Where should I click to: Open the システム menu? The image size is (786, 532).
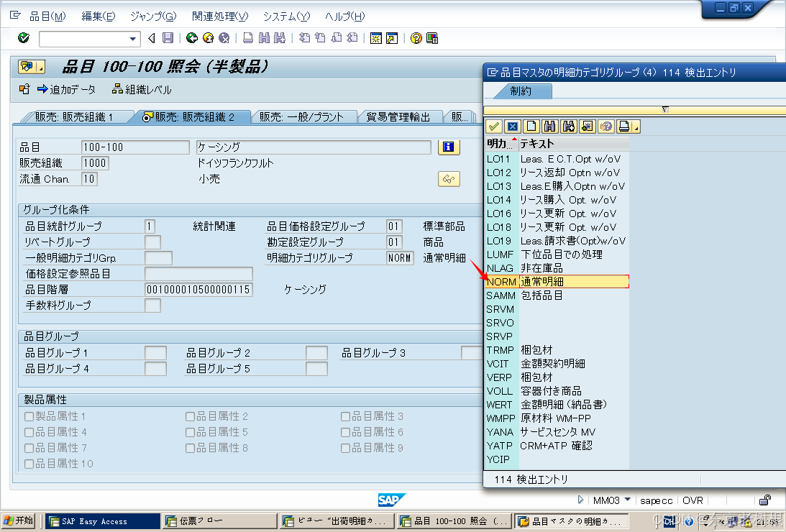pyautogui.click(x=286, y=16)
